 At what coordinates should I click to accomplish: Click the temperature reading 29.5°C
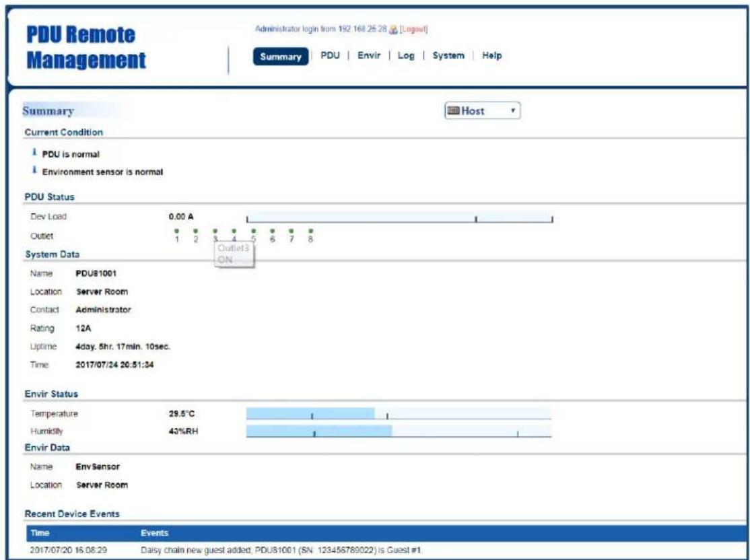tap(182, 414)
